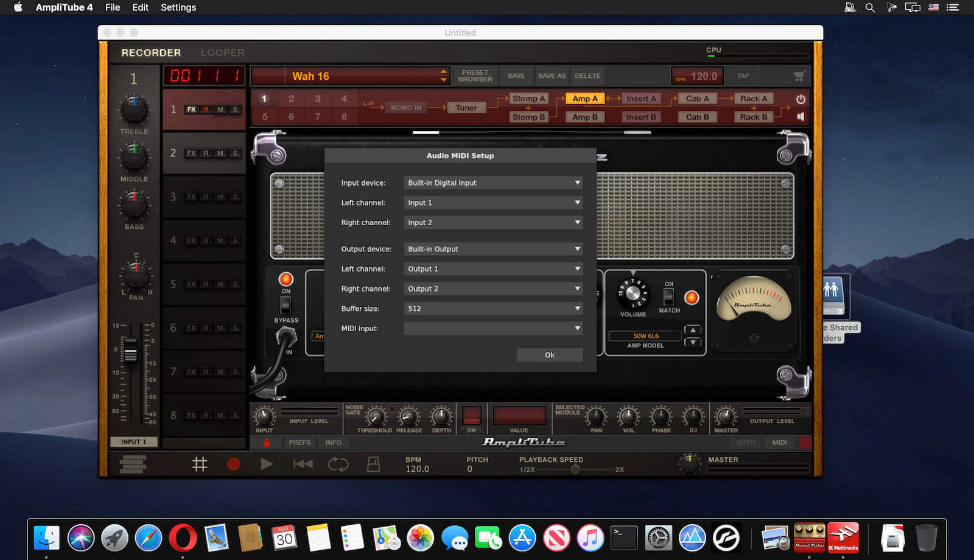Open the PRESET BROWSER
This screenshot has height=560, width=974.
pos(475,75)
